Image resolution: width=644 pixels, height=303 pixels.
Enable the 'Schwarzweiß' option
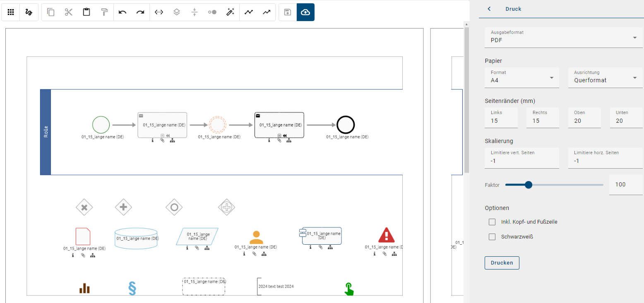point(492,236)
